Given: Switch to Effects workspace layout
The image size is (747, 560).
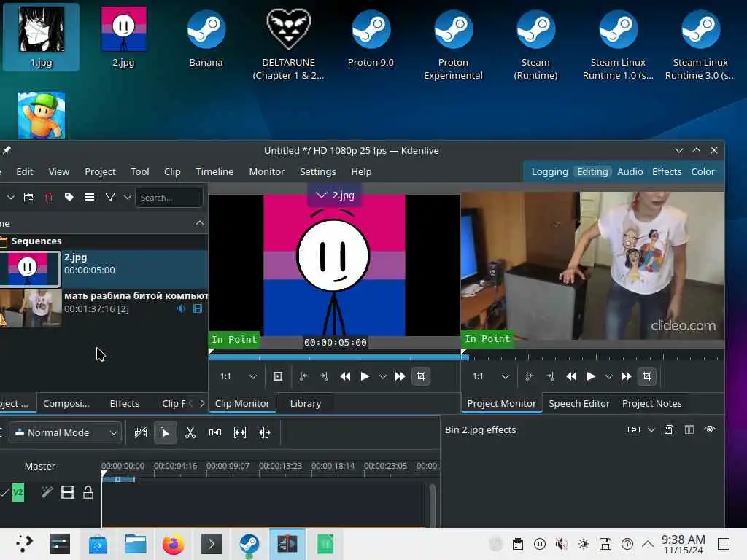Looking at the screenshot, I should click(667, 171).
